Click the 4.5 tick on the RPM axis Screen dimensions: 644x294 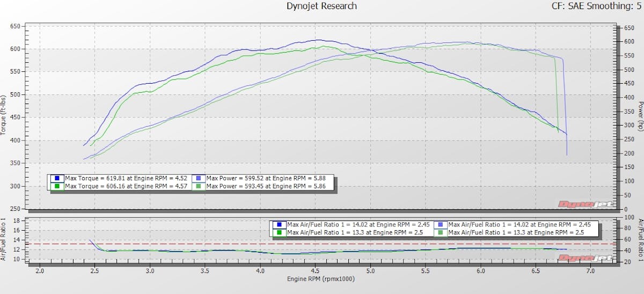point(315,271)
